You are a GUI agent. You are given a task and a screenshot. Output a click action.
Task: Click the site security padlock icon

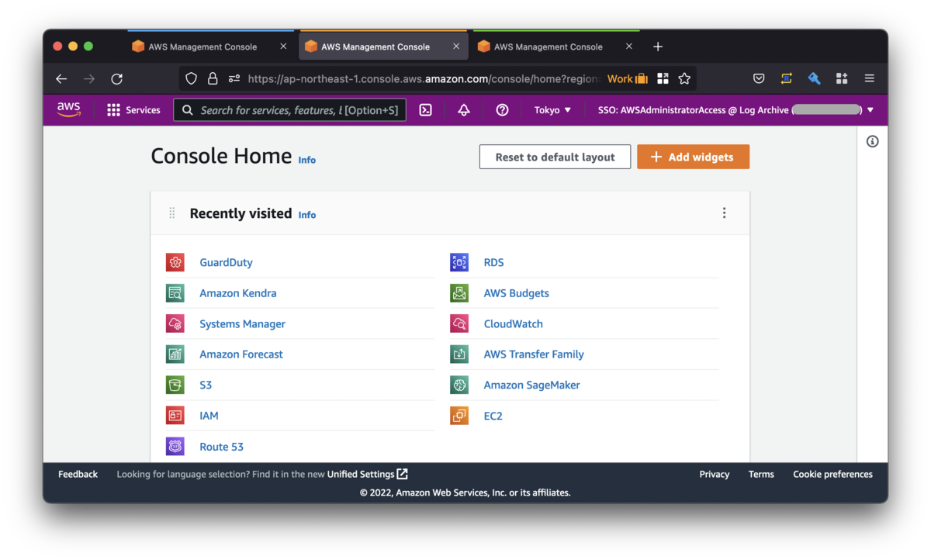(213, 78)
